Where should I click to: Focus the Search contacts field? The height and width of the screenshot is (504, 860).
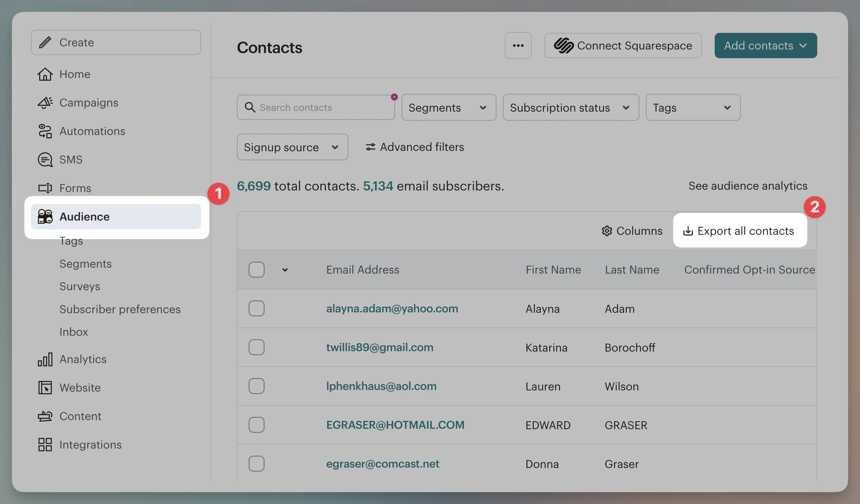316,107
